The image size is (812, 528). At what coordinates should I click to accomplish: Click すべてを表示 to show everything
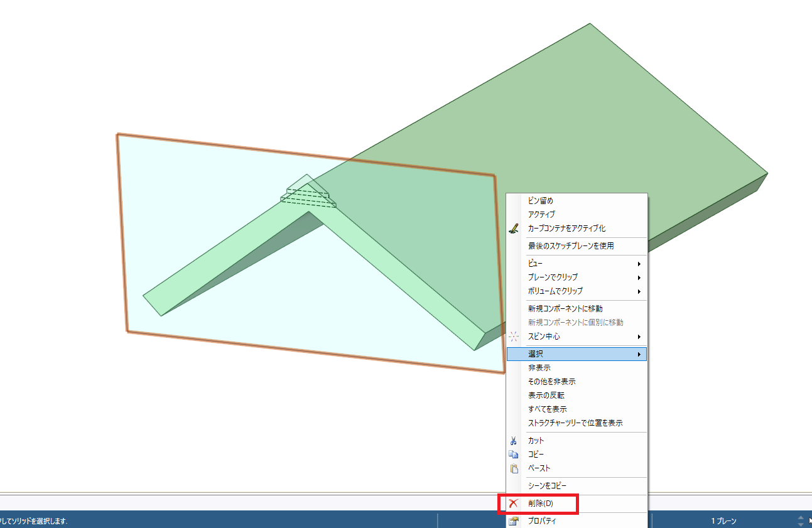pos(548,409)
